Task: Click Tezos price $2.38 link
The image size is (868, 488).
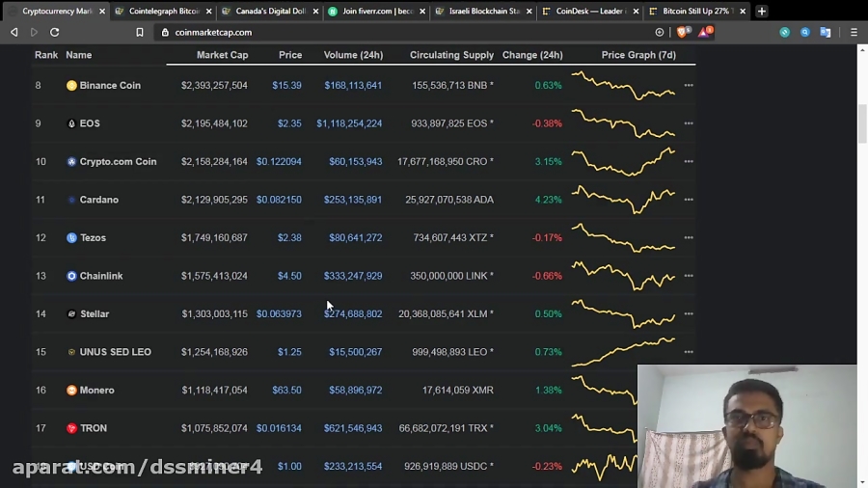Action: [x=289, y=238]
